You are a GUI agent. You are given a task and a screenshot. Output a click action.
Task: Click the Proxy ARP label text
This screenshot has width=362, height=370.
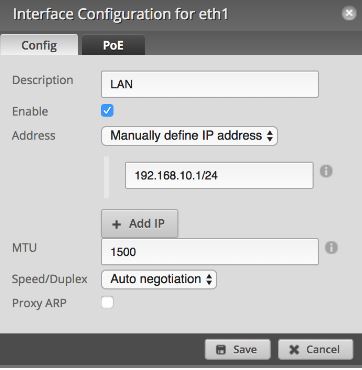click(39, 303)
